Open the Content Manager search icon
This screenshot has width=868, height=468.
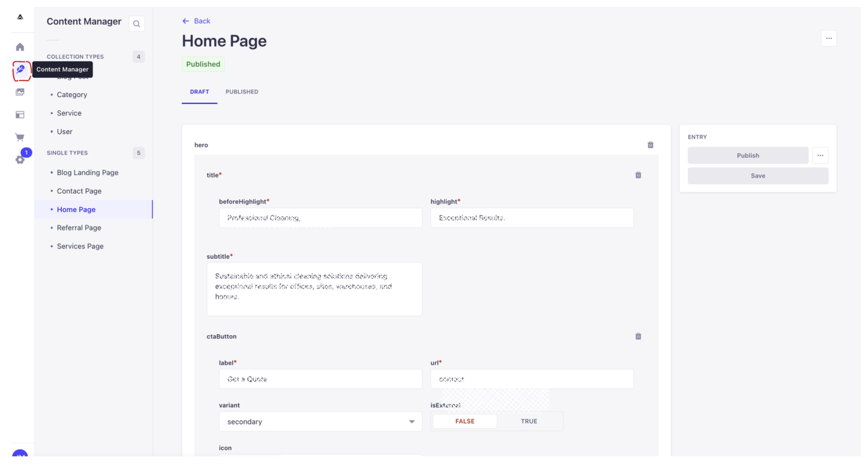pyautogui.click(x=137, y=23)
